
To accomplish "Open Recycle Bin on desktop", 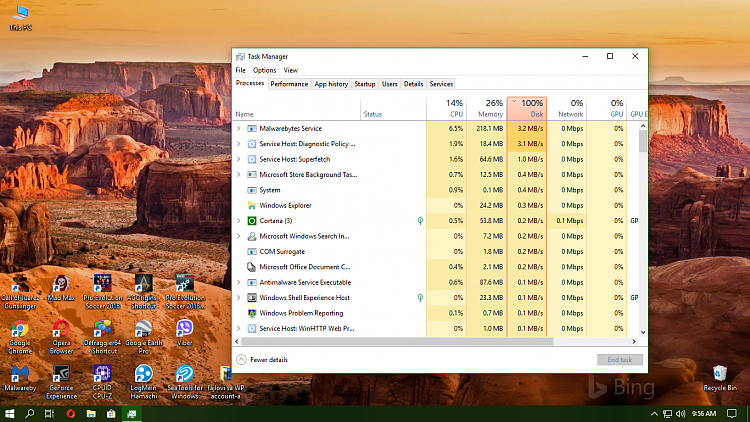I will pos(720,378).
